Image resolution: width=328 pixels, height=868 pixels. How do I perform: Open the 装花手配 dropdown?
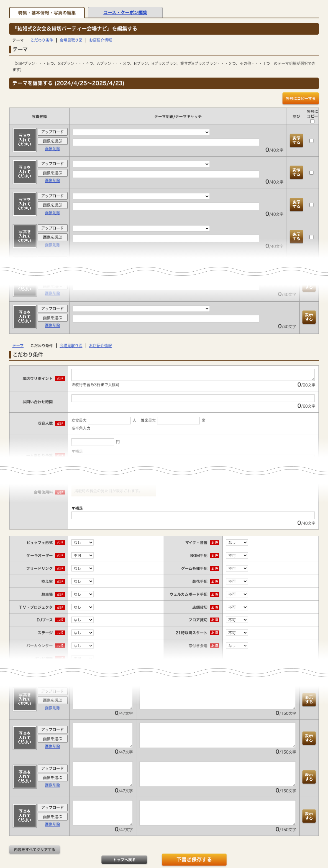pyautogui.click(x=237, y=581)
